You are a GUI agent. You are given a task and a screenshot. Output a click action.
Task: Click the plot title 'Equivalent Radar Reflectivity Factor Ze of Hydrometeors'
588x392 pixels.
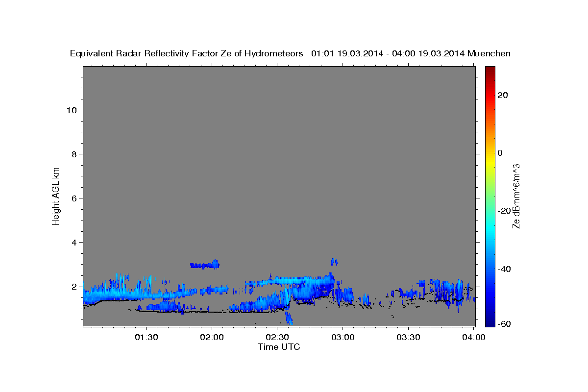click(x=186, y=54)
